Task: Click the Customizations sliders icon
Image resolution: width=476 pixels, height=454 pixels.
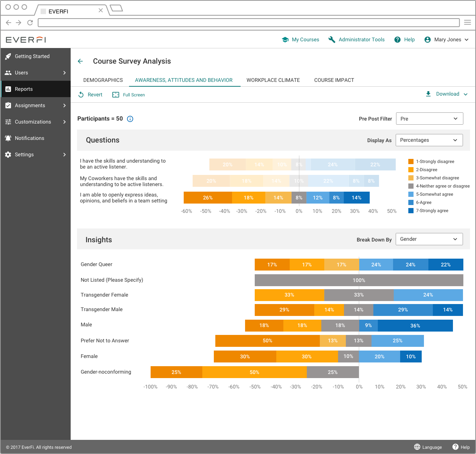Action: pyautogui.click(x=8, y=122)
